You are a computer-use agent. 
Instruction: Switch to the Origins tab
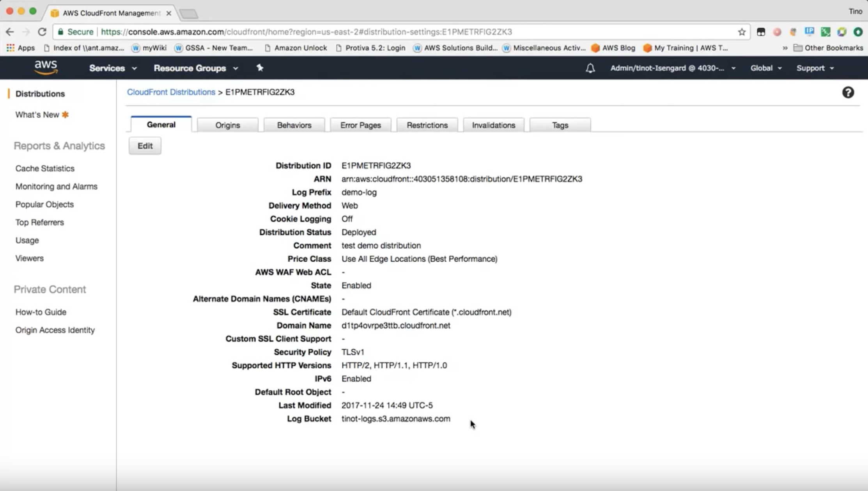(x=227, y=125)
